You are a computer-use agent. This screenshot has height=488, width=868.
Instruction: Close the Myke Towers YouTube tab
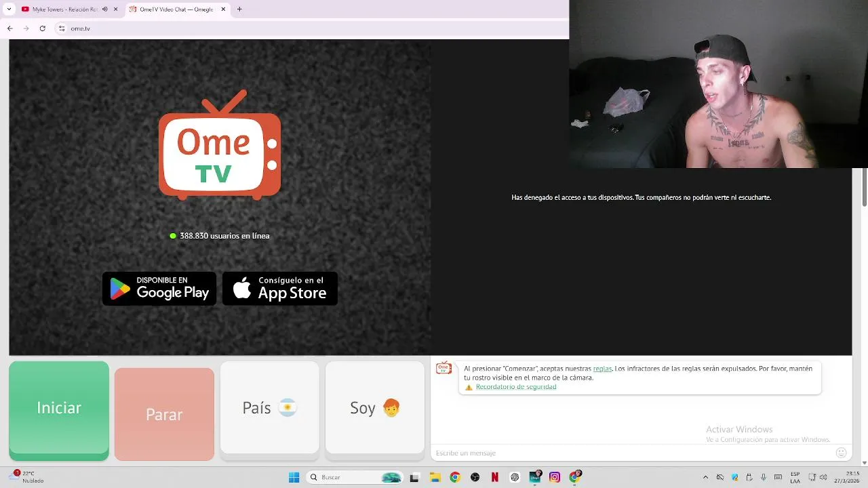tap(116, 9)
